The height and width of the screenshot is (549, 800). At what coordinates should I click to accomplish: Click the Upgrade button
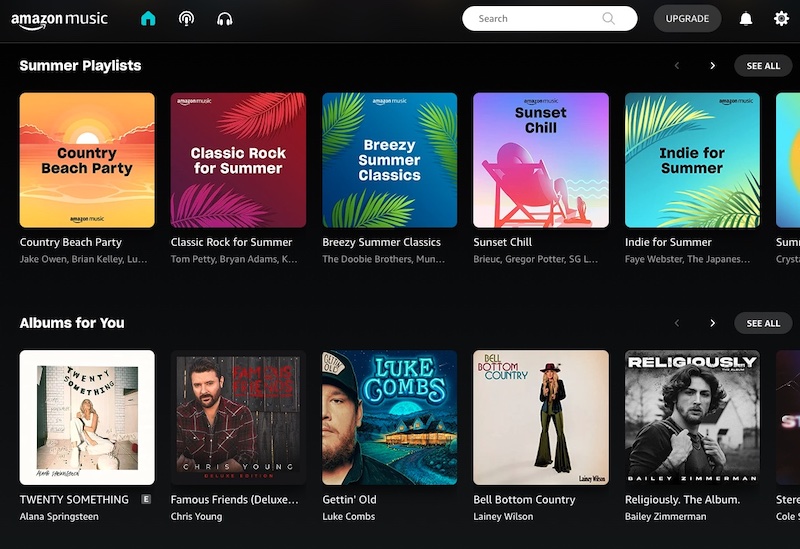687,18
